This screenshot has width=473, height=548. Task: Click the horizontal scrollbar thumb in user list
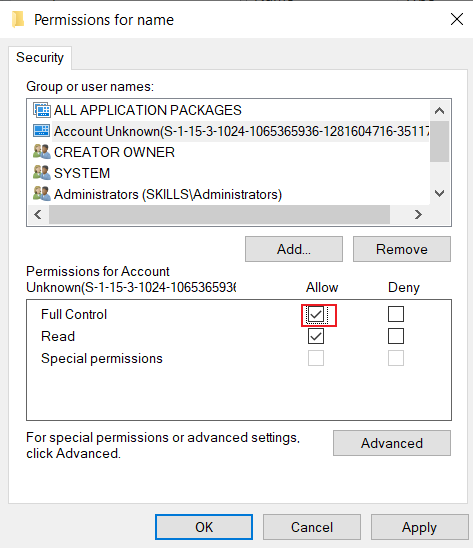[219, 214]
